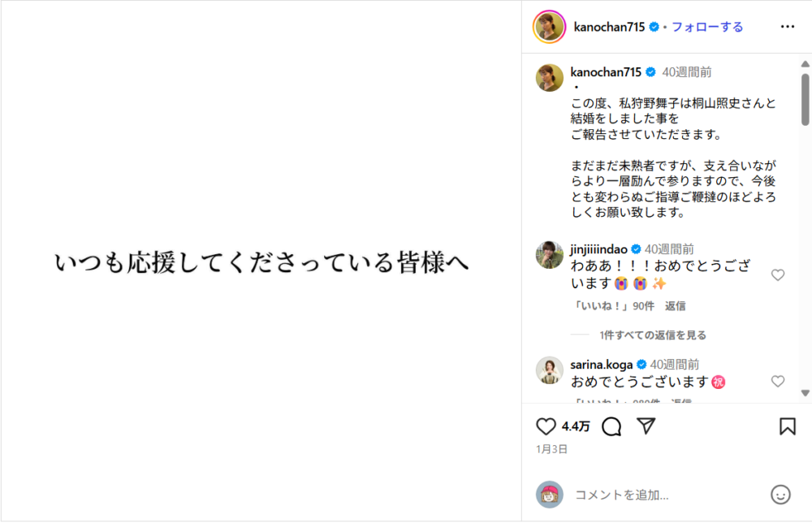Expand 1件すべての返信を見る replies
This screenshot has height=523, width=812.
click(x=653, y=335)
